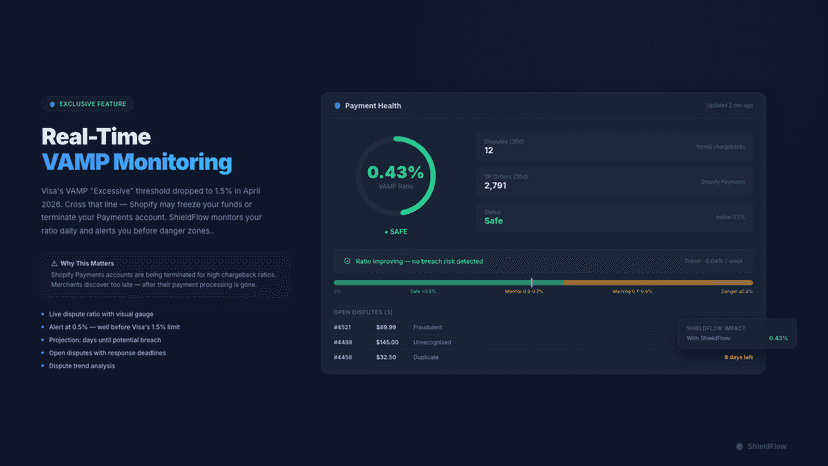Click the 'Ratio improving' banner text
The width and height of the screenshot is (828, 466).
pos(419,261)
